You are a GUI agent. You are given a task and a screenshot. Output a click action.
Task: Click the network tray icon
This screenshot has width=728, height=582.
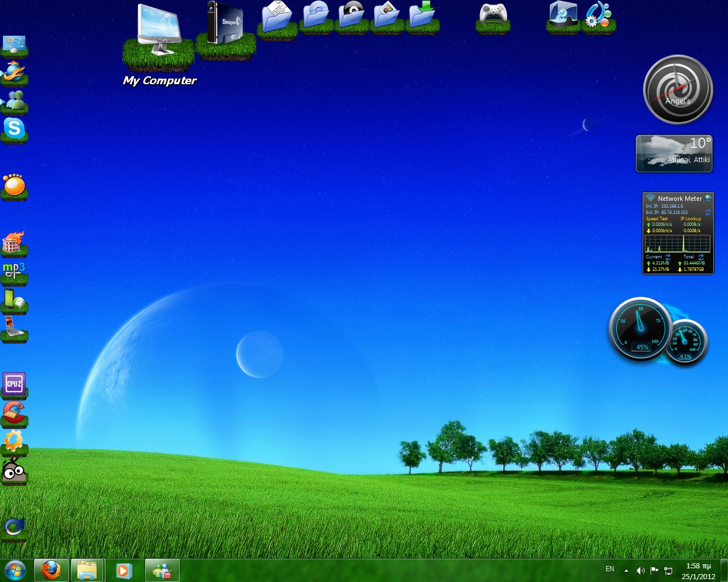tap(668, 571)
